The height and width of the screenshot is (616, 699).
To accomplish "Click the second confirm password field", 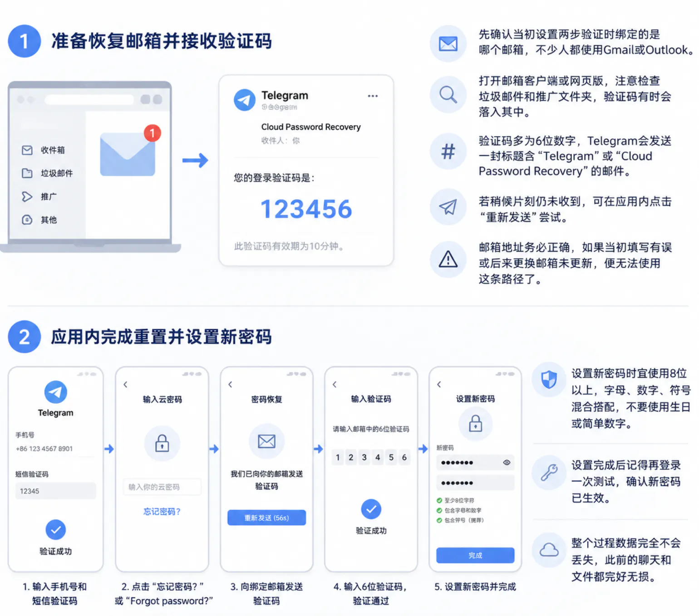I will pyautogui.click(x=475, y=483).
